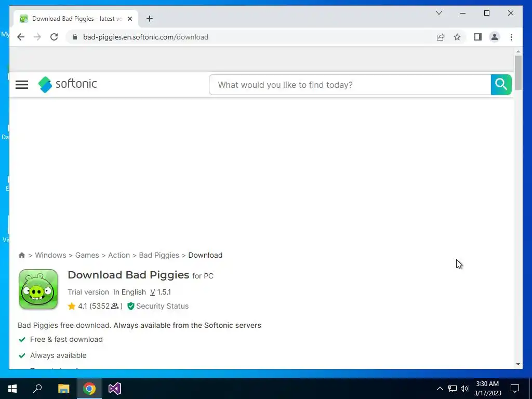Select the Download Bad Piggies tab

click(x=76, y=19)
